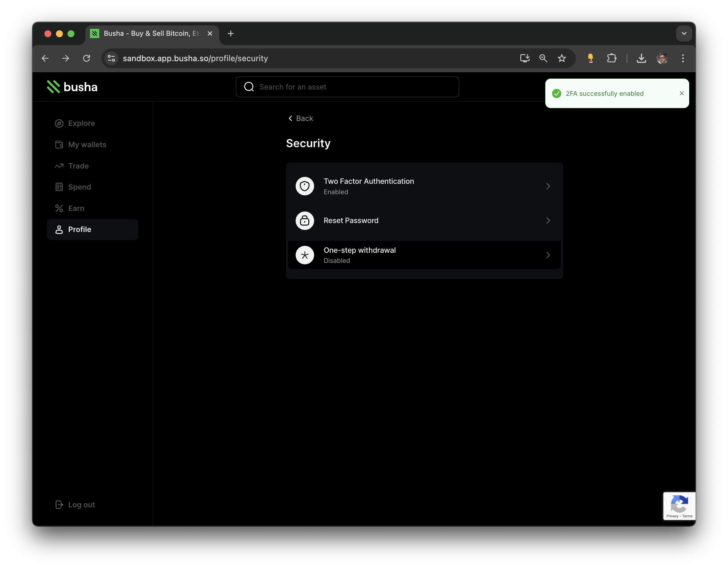This screenshot has height=569, width=728.
Task: Click the Busha logo
Action: click(72, 87)
